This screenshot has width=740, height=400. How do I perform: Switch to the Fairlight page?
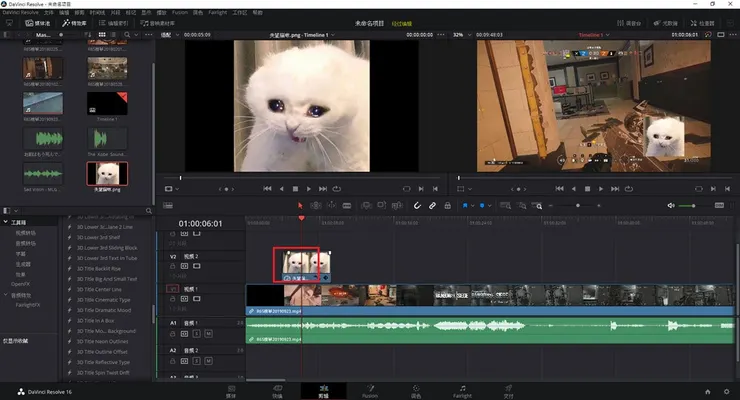coord(462,390)
